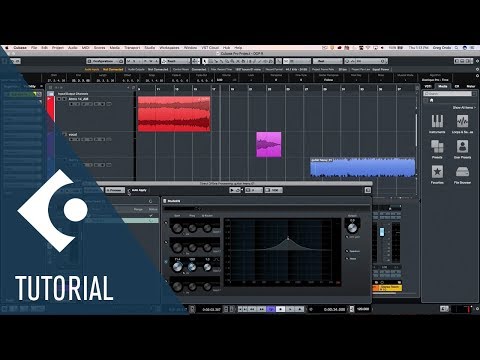Toggle Auto Apply in Direct Offline Processing
480x360 pixels.
coord(138,190)
